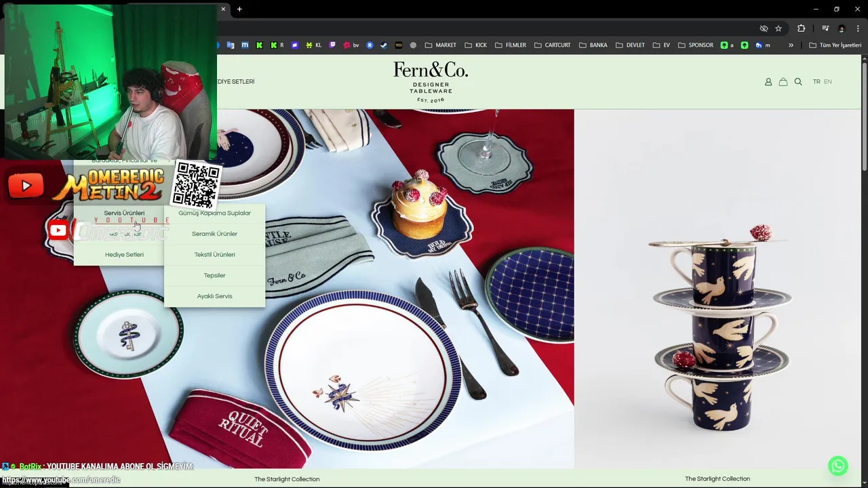Open the purple Twitch bookmark icon
Viewport: 868px width, 488px height.
click(x=332, y=45)
